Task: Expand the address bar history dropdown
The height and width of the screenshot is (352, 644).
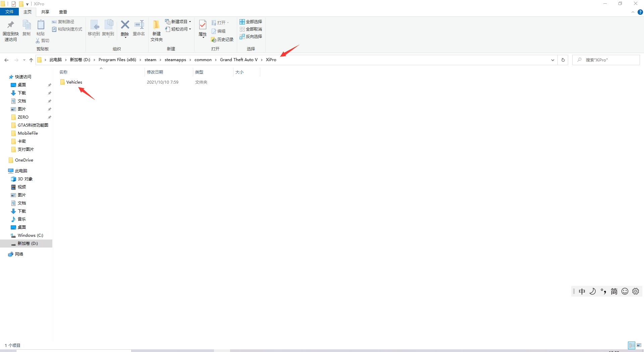Action: tap(552, 60)
